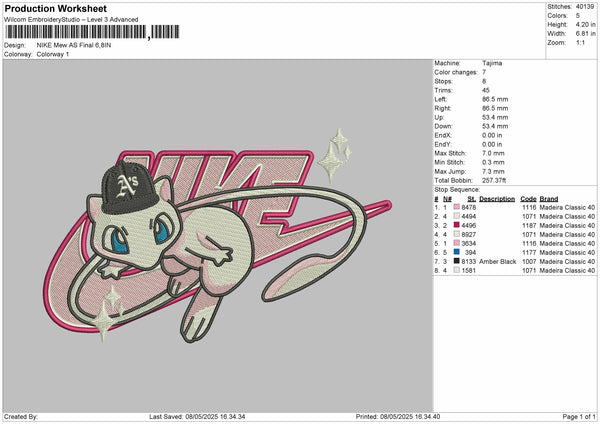Screen dimensions: 600x424
Task: Click the Total Bobbin value 257.37ft
Action: click(x=494, y=180)
